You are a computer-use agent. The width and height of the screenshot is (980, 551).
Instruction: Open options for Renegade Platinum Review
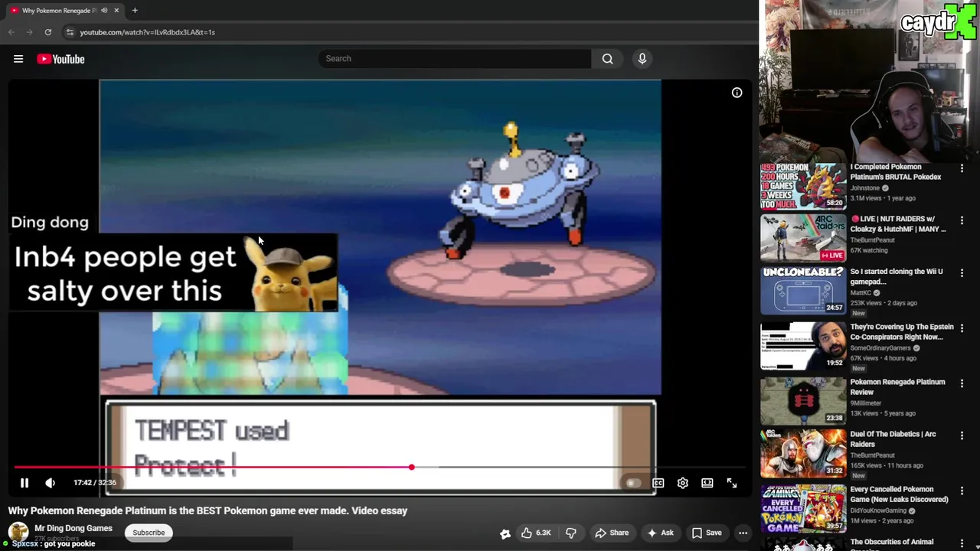962,383
